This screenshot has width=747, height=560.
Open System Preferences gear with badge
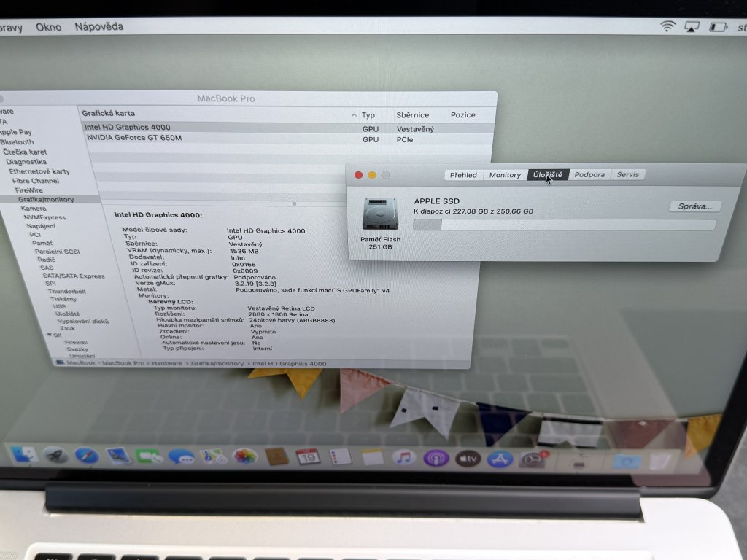point(532,459)
